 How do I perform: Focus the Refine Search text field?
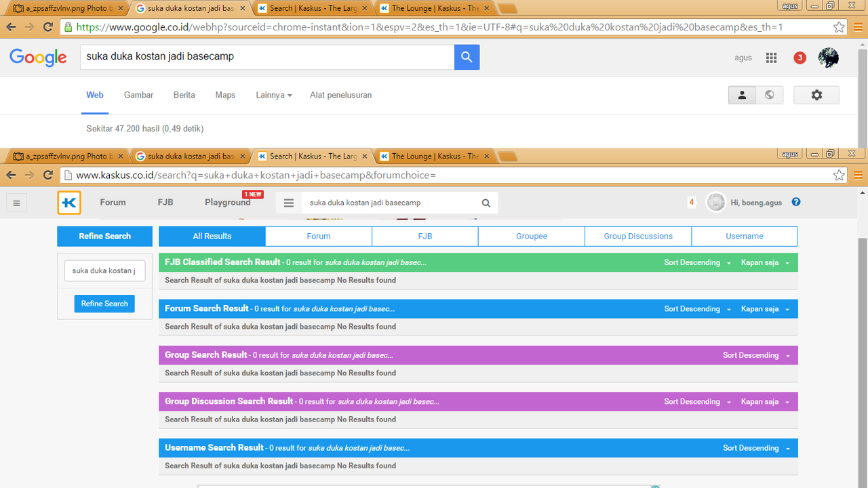pos(104,270)
